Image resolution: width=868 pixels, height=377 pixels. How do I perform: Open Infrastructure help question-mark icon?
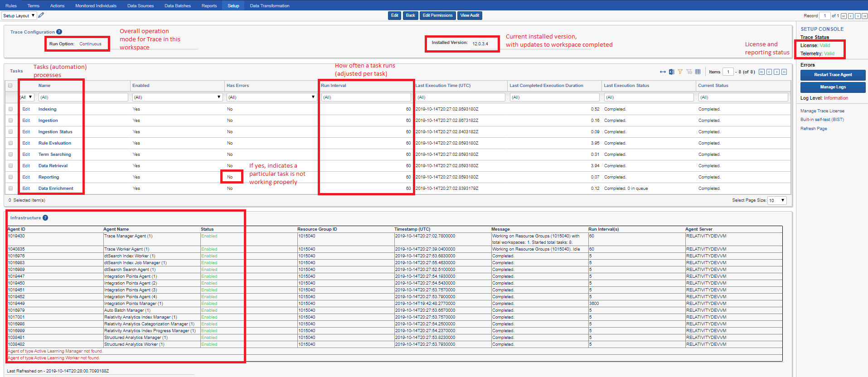tap(45, 218)
